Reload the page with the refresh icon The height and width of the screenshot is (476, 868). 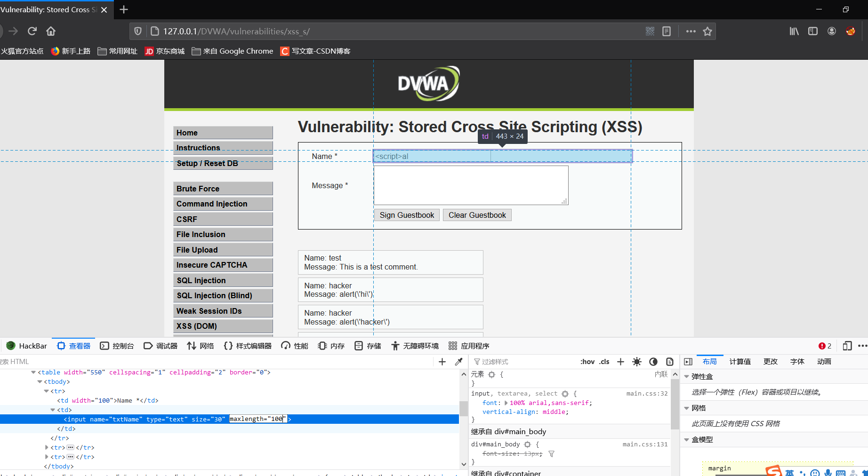[x=32, y=31]
